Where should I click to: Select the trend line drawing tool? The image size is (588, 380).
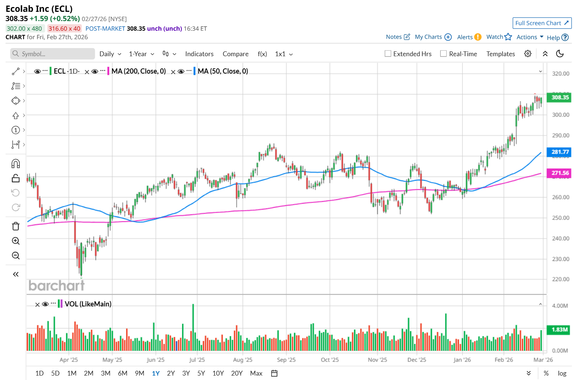16,71
